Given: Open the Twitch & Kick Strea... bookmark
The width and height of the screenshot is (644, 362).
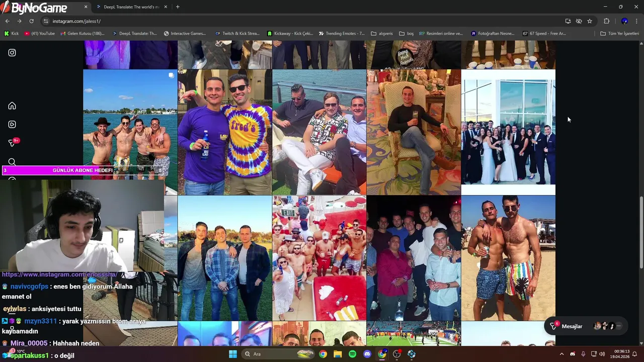Looking at the screenshot, I should [237, 34].
